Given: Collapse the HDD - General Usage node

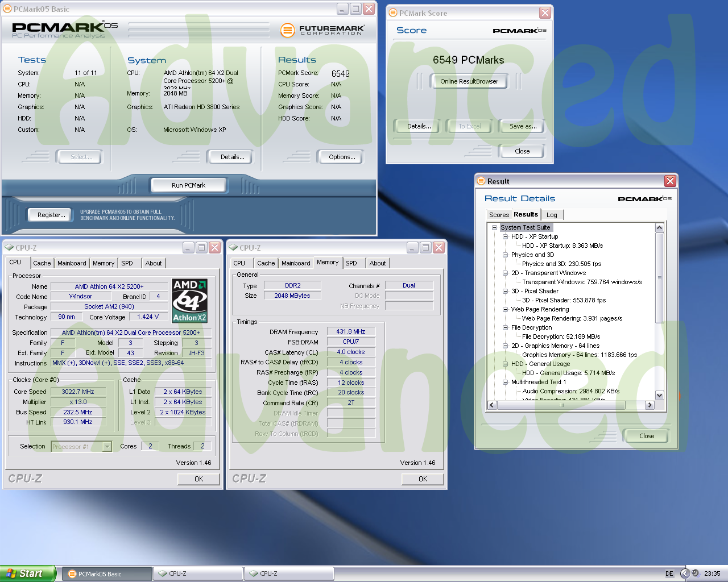Looking at the screenshot, I should tap(505, 364).
